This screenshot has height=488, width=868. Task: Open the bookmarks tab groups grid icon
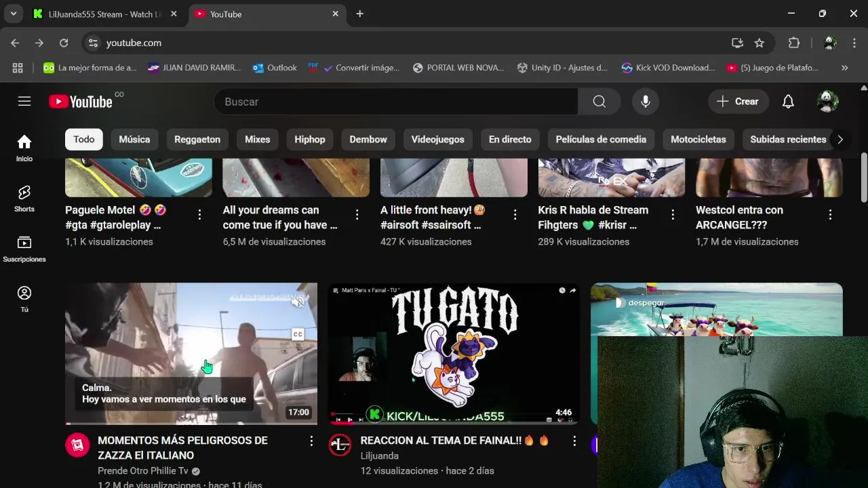pyautogui.click(x=18, y=68)
